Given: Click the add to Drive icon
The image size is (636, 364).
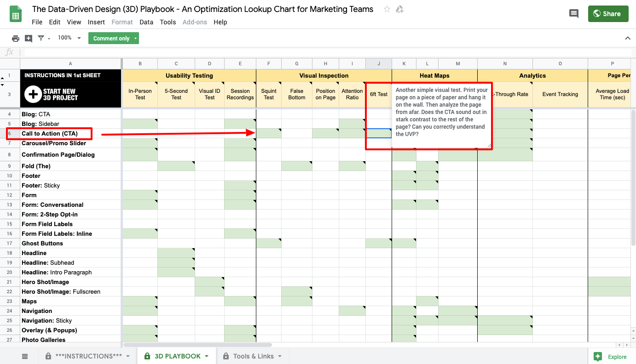Looking at the screenshot, I should tap(399, 9).
